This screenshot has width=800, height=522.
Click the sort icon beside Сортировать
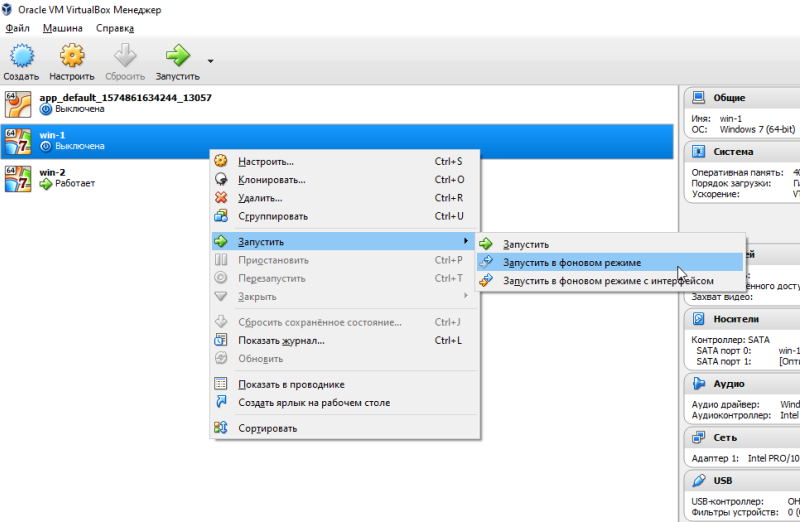(x=221, y=428)
